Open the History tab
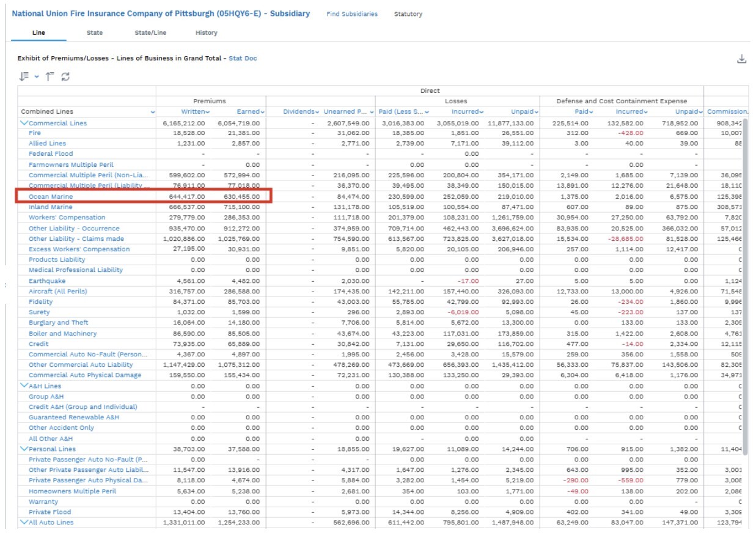 pos(206,33)
